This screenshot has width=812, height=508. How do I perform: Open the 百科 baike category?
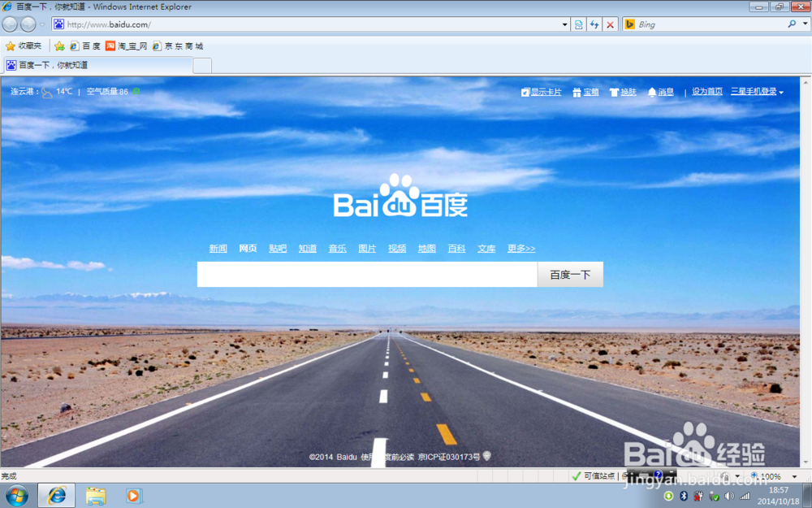(x=456, y=248)
